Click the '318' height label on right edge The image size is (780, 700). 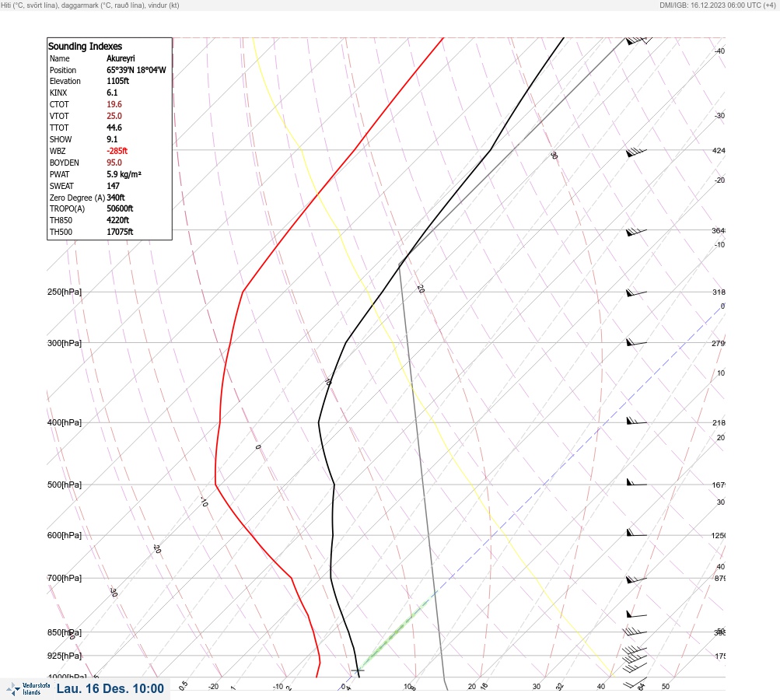click(x=719, y=292)
